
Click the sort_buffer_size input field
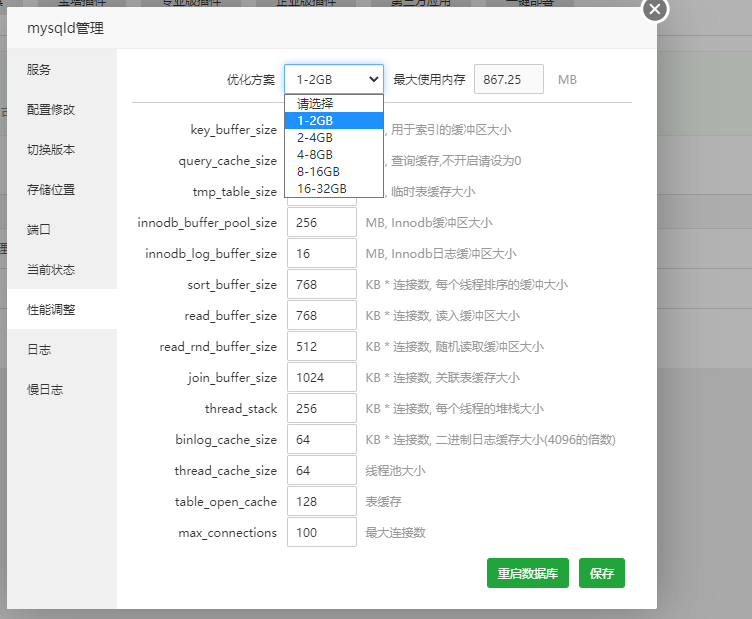322,284
